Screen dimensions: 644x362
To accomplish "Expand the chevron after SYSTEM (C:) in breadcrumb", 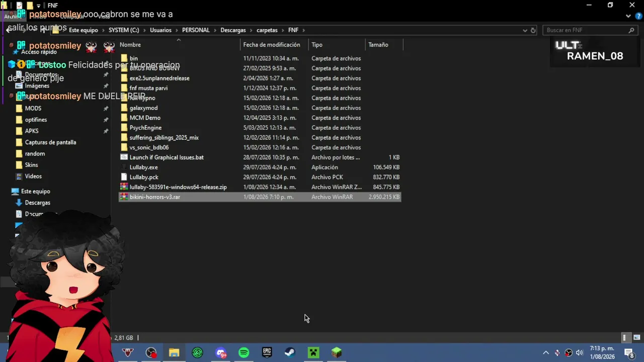I will click(x=144, y=30).
